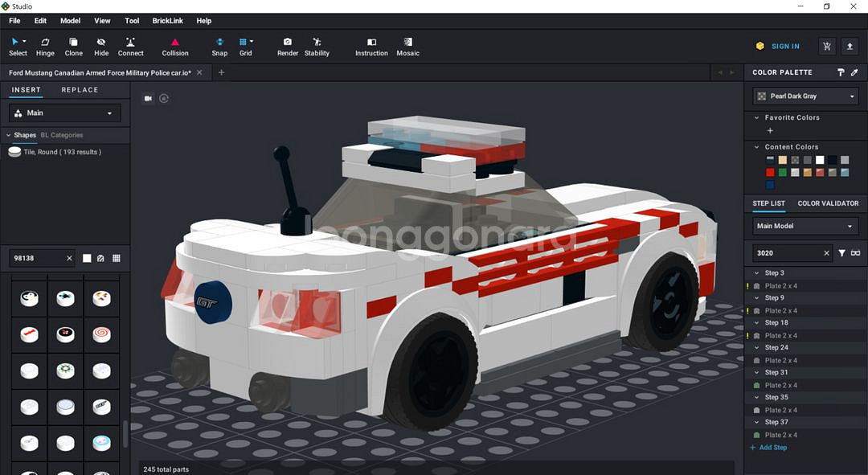The height and width of the screenshot is (475, 868).
Task: Open the BrickLink menu
Action: (x=168, y=21)
